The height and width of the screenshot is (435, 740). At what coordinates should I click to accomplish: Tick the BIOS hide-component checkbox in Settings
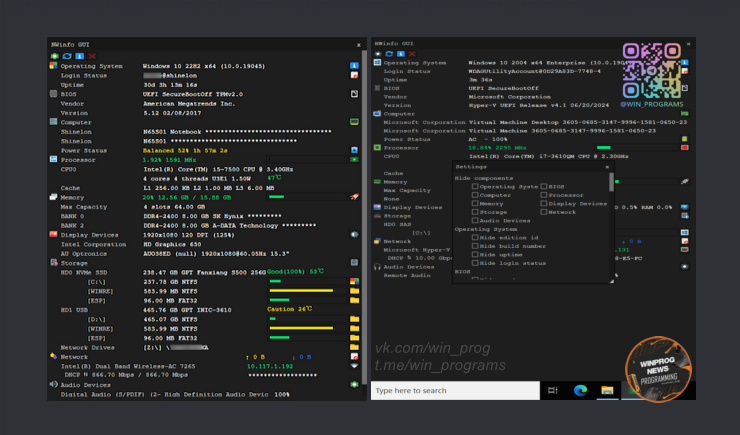pyautogui.click(x=544, y=186)
